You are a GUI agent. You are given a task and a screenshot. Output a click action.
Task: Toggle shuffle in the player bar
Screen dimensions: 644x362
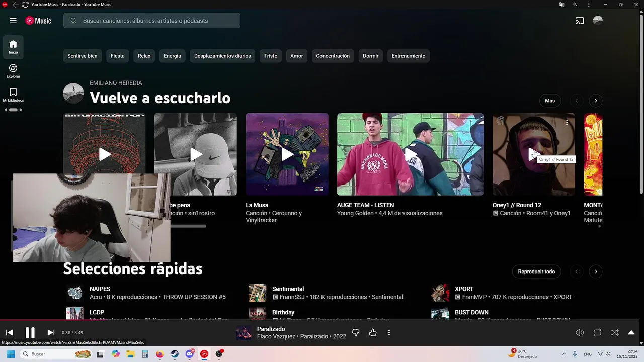point(615,332)
